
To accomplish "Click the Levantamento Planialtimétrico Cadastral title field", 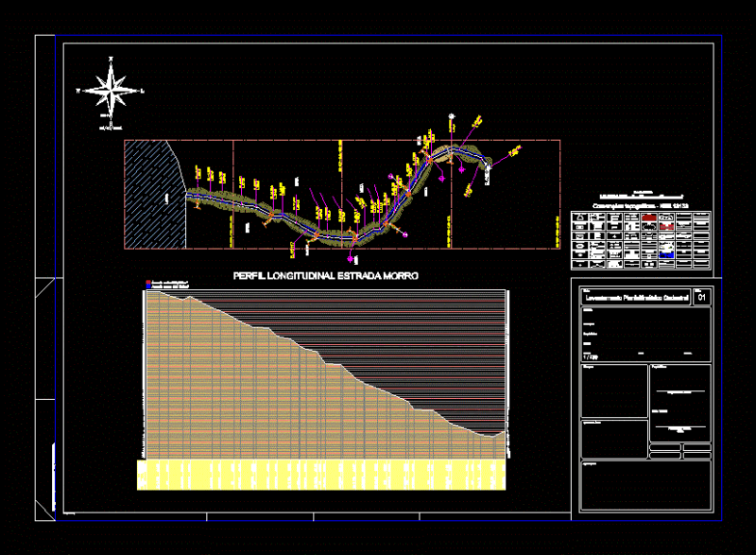I will 636,298.
